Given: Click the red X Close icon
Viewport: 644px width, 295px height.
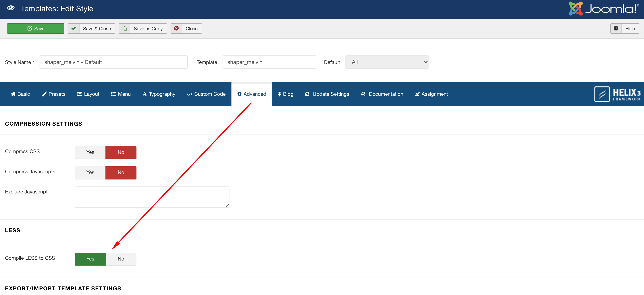Looking at the screenshot, I should tap(176, 28).
